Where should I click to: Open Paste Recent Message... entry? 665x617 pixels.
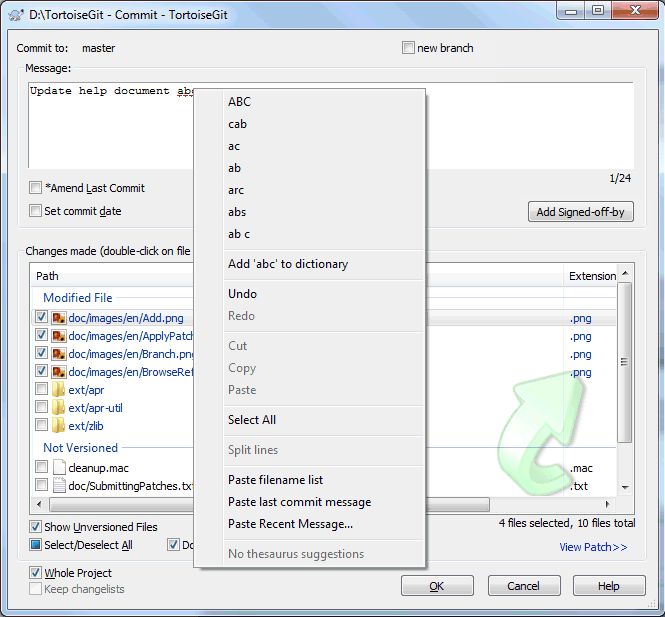click(x=310, y=524)
